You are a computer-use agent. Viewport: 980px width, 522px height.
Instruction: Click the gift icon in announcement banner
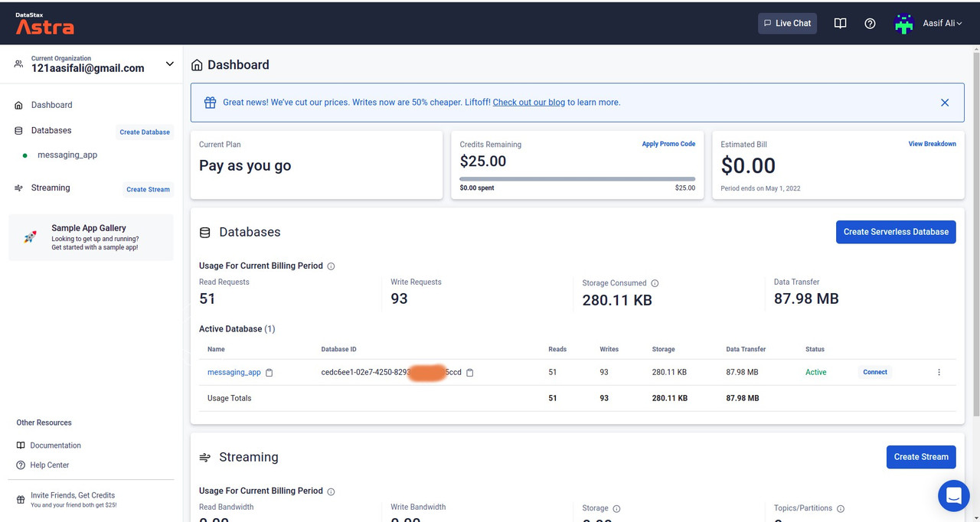click(210, 103)
